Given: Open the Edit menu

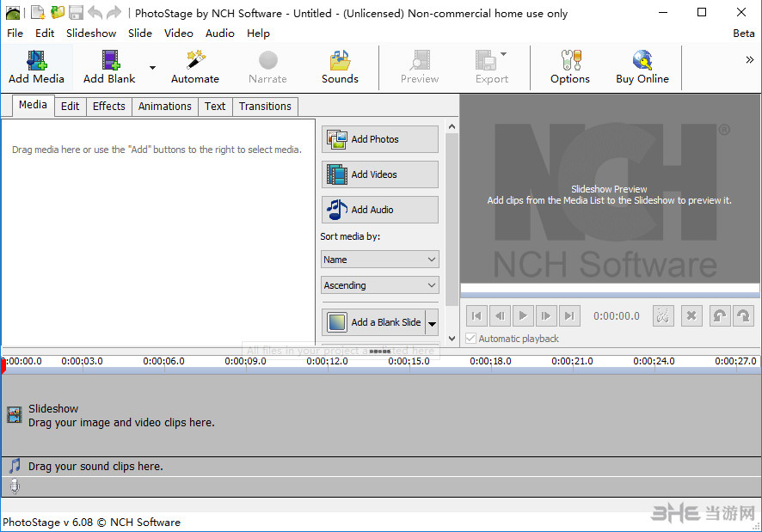Looking at the screenshot, I should (45, 33).
